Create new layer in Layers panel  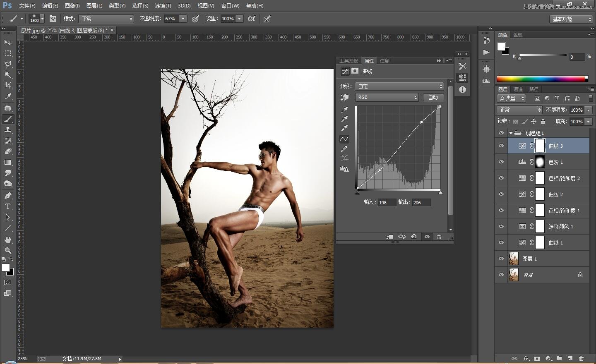pos(570,359)
